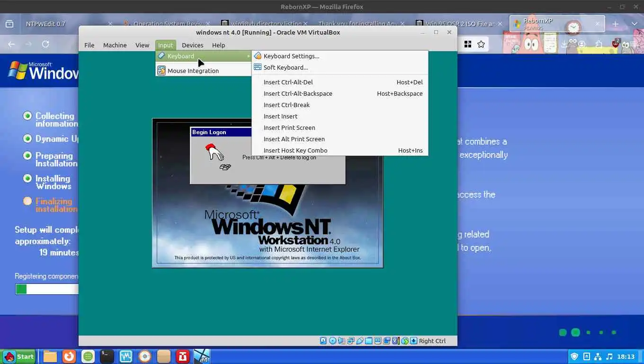Click the keyboard capture arrow icon
Image resolution: width=644 pixels, height=364 pixels.
point(413,340)
